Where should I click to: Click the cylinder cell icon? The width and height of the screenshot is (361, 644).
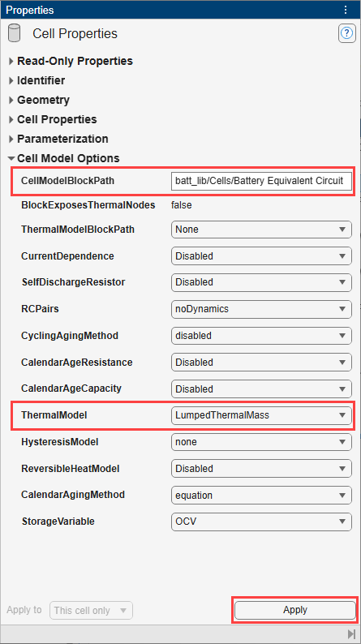tap(15, 33)
